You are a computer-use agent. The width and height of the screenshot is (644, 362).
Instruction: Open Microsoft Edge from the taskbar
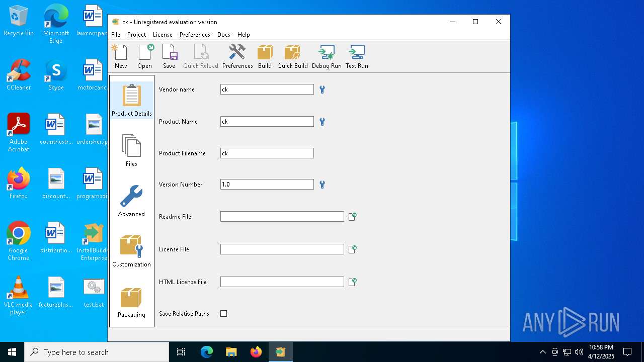click(207, 352)
